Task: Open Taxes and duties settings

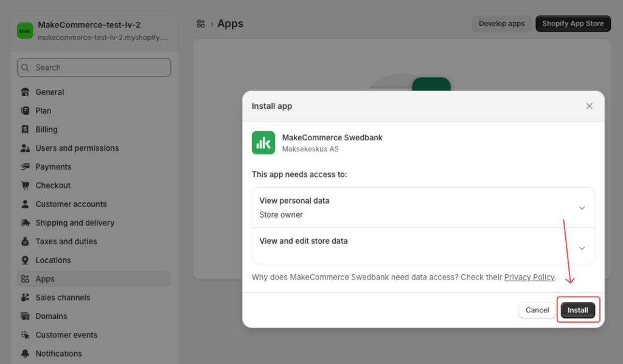Action: coord(66,241)
